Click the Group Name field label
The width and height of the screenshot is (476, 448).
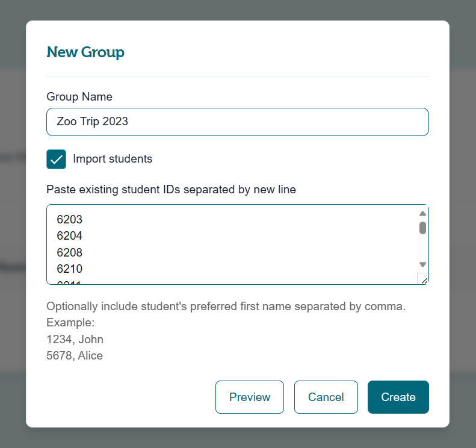tap(79, 96)
